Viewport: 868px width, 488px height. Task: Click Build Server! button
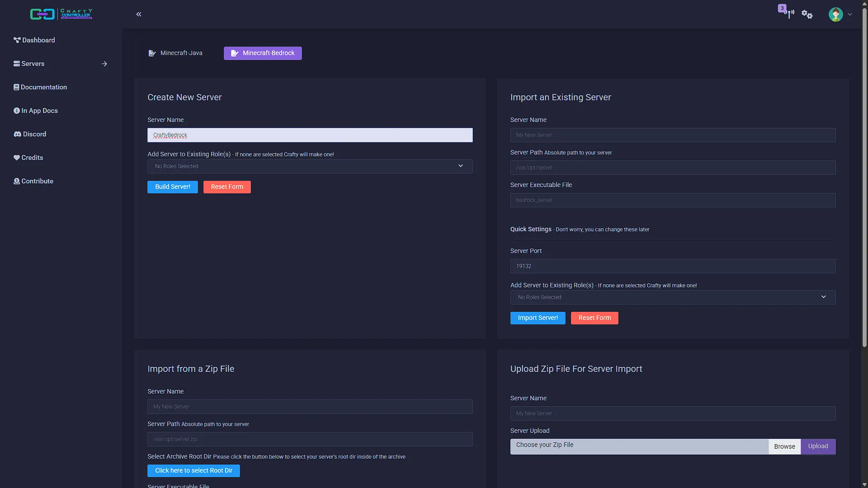point(173,187)
